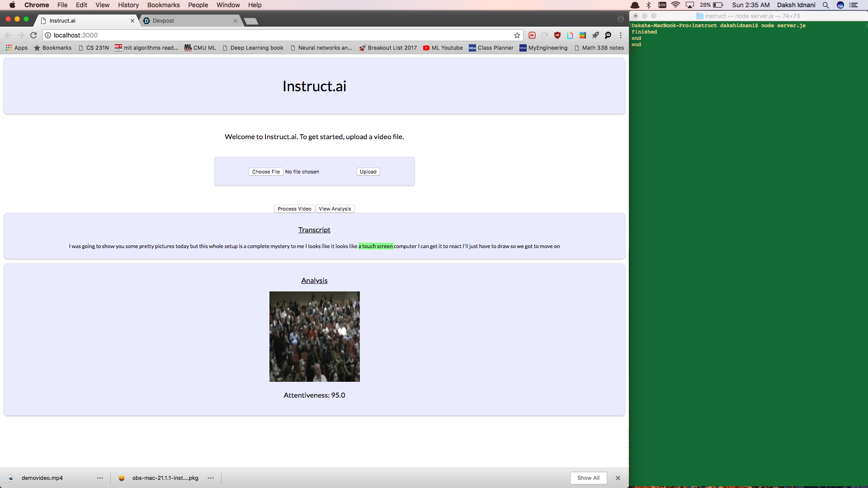Open Chrome three-dot menu

tap(621, 35)
